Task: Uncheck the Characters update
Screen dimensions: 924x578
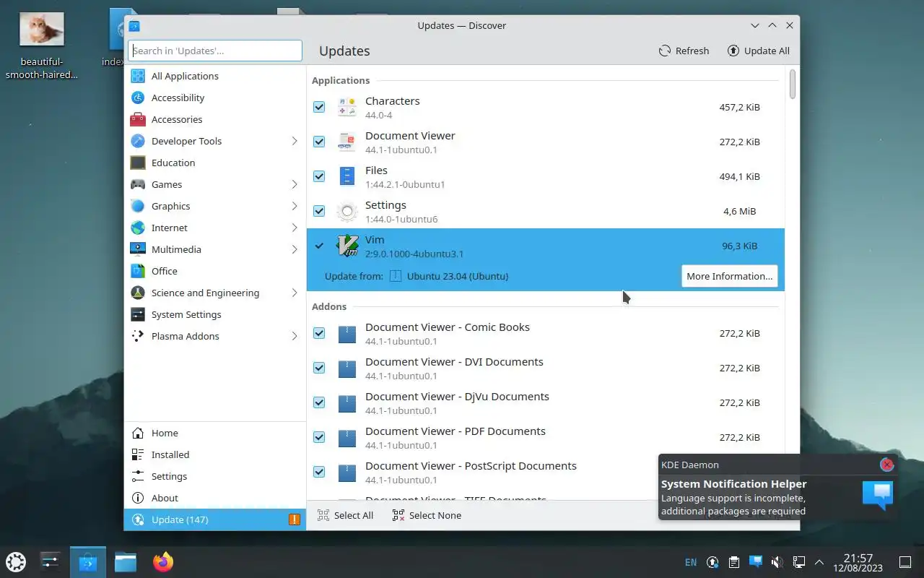Action: 319,107
